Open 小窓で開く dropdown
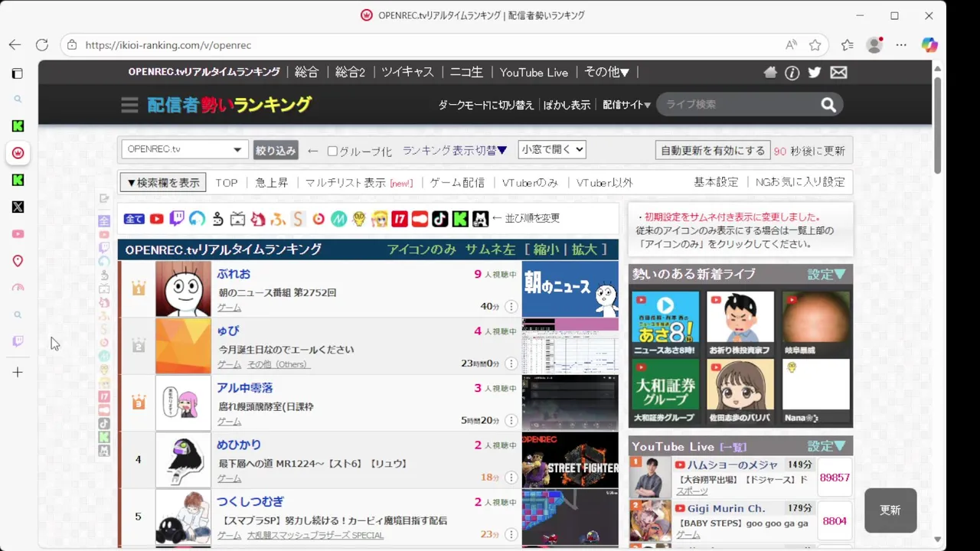 pos(552,149)
